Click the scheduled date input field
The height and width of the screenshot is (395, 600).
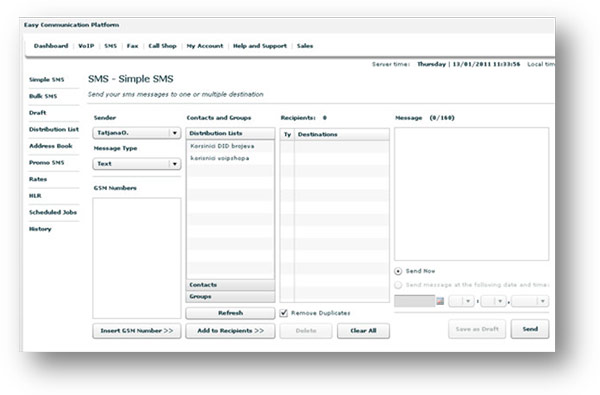point(415,301)
